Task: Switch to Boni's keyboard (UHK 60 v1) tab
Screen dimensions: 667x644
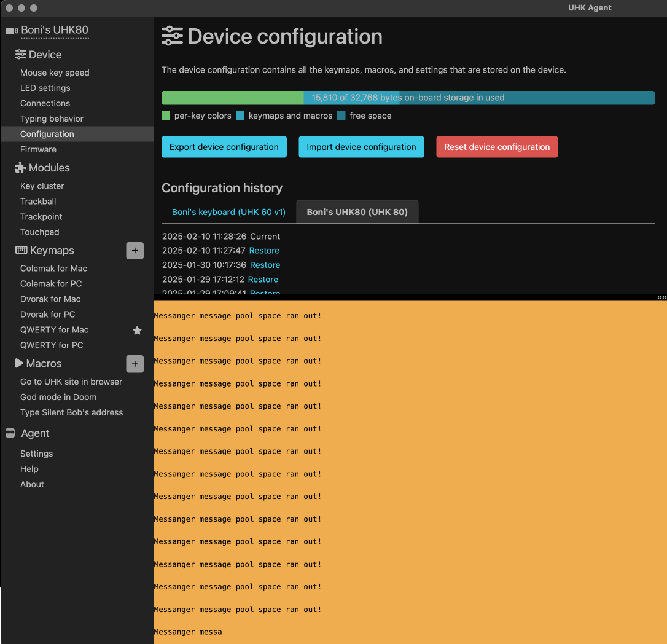Action: pyautogui.click(x=228, y=212)
